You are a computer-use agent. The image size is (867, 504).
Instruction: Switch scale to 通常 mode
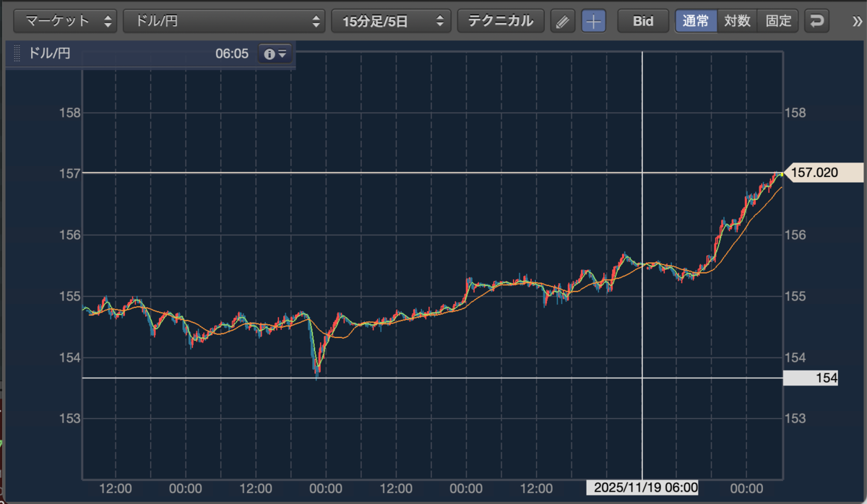tap(696, 21)
